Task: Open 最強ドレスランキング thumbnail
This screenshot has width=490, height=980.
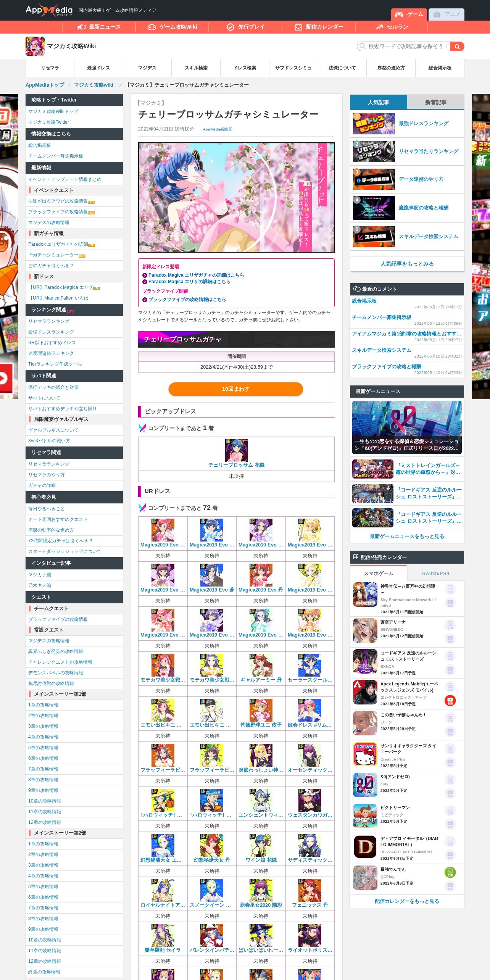Action: [x=374, y=124]
